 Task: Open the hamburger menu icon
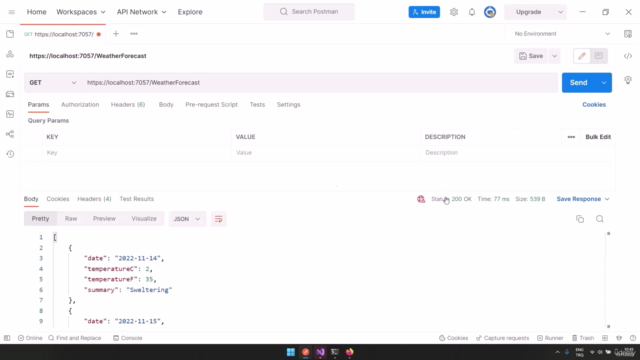click(11, 12)
